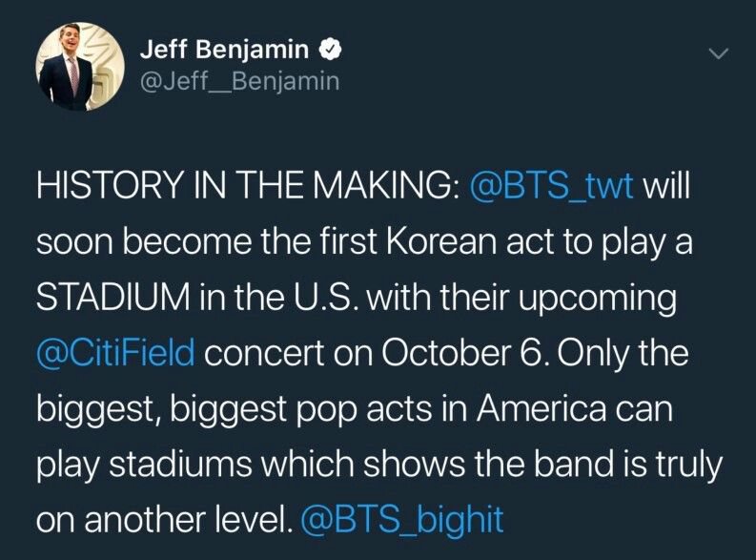Click the phrase 'play stadiums which shows'

(251, 465)
